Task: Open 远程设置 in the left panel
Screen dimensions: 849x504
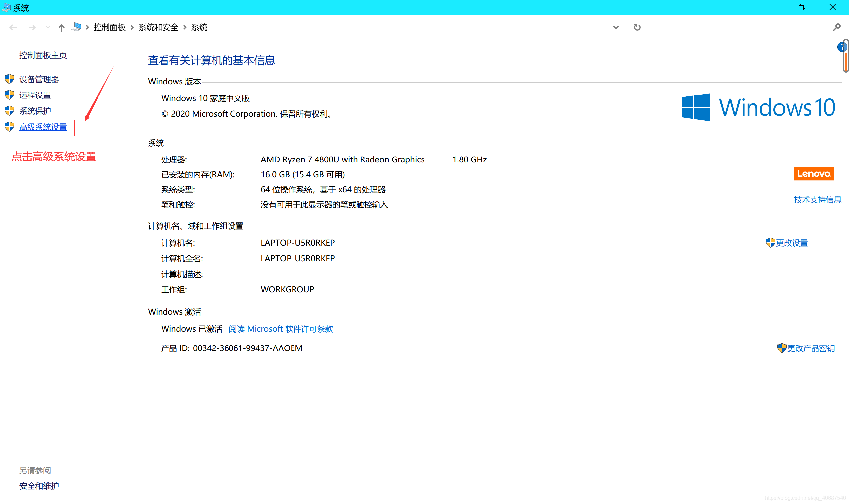Action: [34, 95]
